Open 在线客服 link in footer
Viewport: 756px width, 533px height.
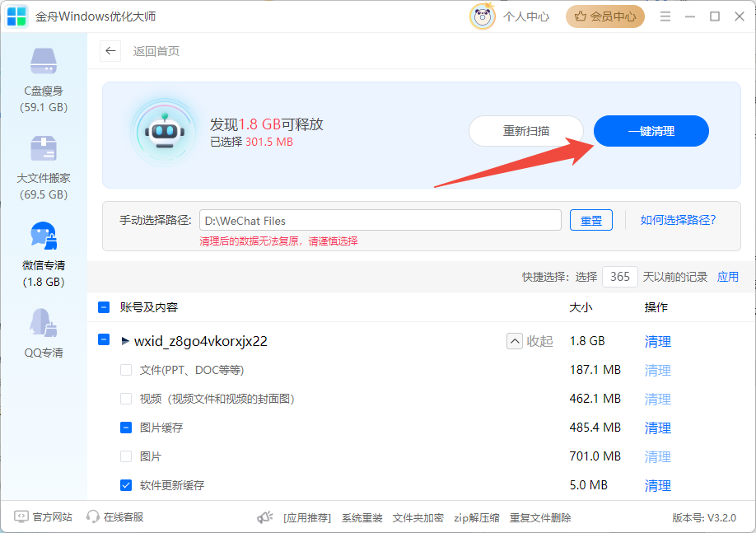[x=124, y=517]
